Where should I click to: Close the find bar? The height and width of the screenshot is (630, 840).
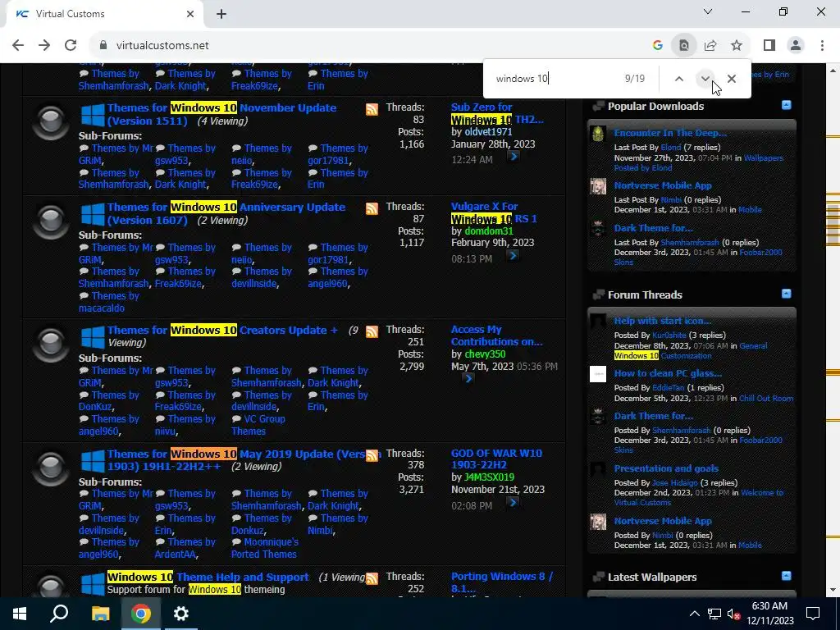click(x=732, y=79)
